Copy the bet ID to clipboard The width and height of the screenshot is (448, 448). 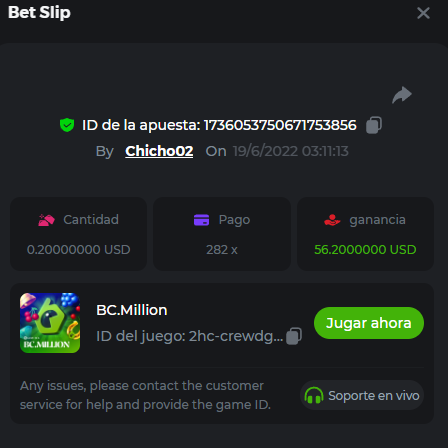(374, 125)
